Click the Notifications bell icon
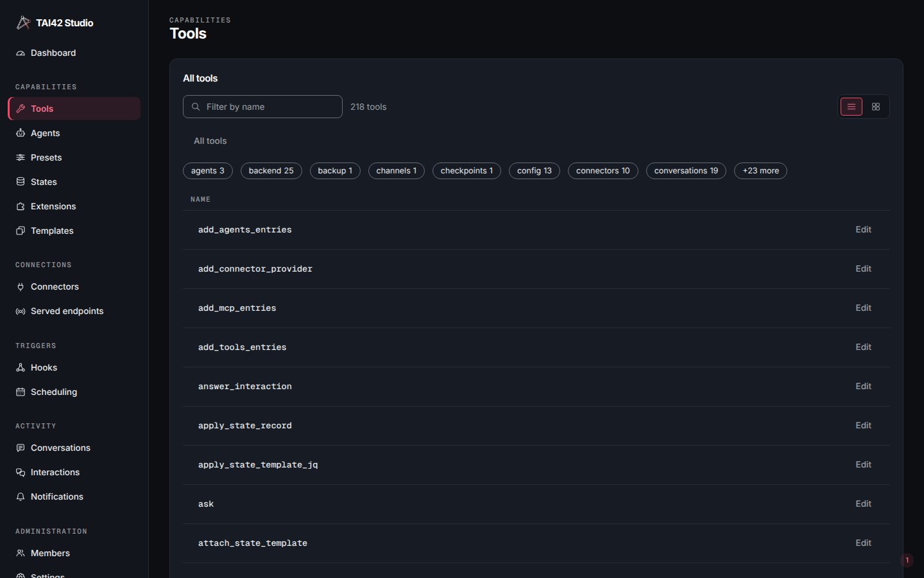The width and height of the screenshot is (924, 578). pyautogui.click(x=21, y=496)
